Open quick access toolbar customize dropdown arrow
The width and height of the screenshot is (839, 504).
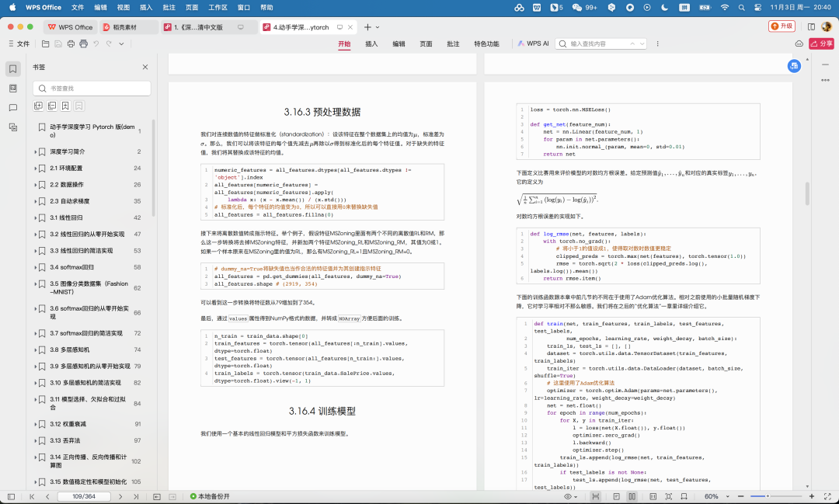pyautogui.click(x=121, y=43)
